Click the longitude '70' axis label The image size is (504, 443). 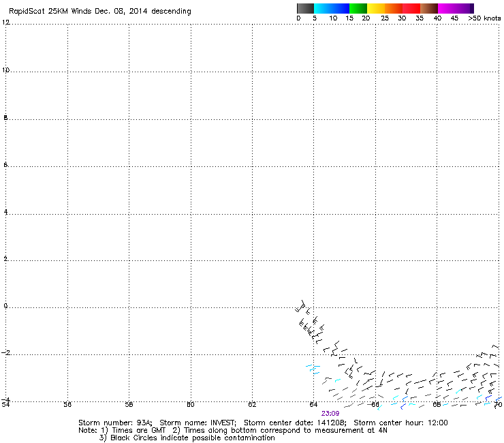(x=499, y=404)
